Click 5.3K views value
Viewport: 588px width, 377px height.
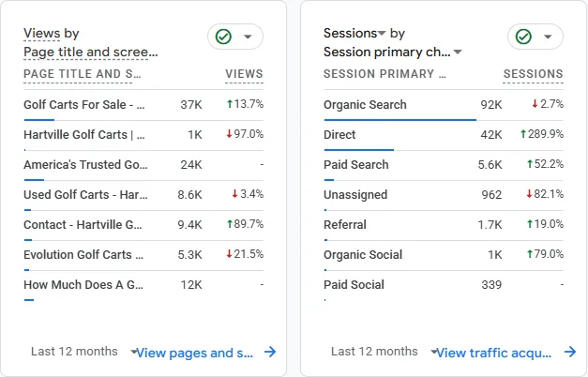click(189, 255)
